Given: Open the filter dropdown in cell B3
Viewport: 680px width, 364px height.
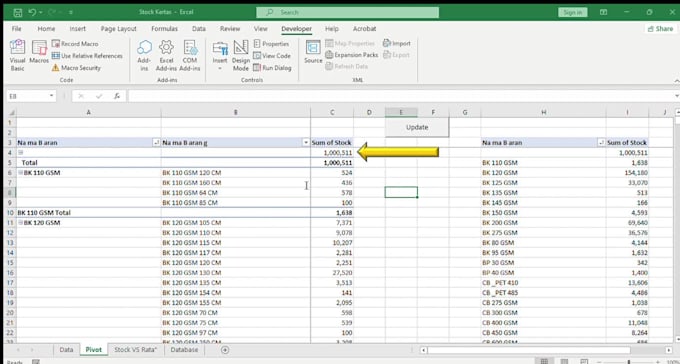Looking at the screenshot, I should coord(306,143).
